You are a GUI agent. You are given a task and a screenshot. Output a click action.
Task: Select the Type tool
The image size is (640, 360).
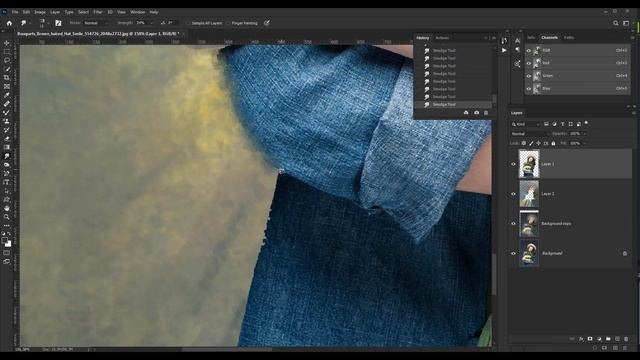[7, 182]
